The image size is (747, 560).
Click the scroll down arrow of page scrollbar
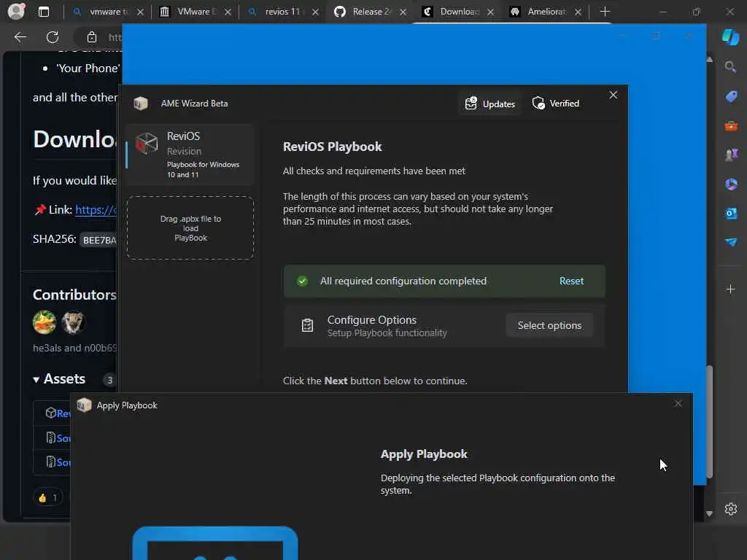709,513
